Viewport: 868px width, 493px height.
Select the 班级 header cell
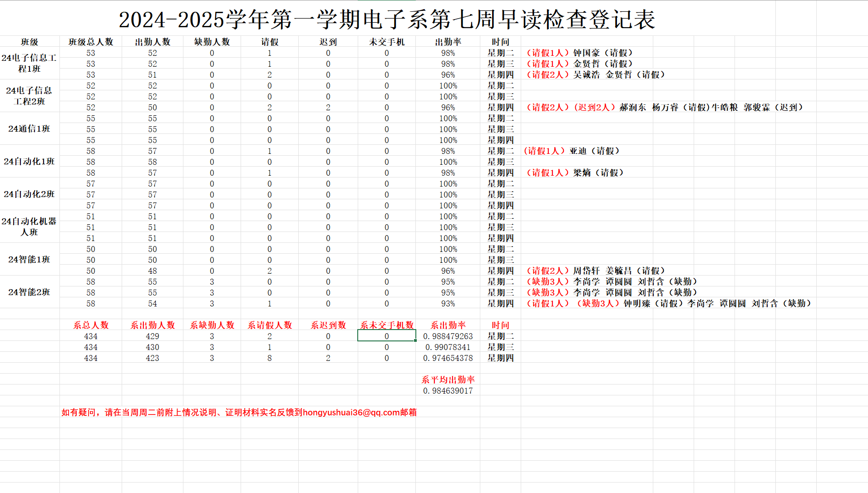tap(30, 42)
